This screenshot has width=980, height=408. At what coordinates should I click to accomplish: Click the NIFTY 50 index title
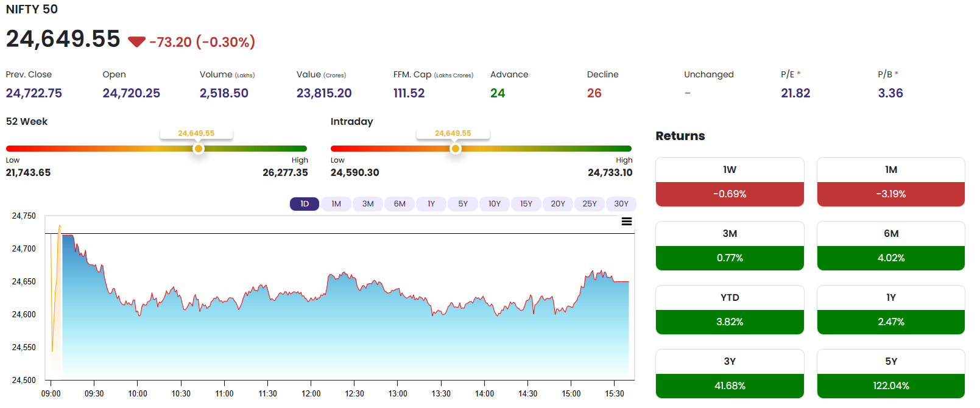point(32,9)
